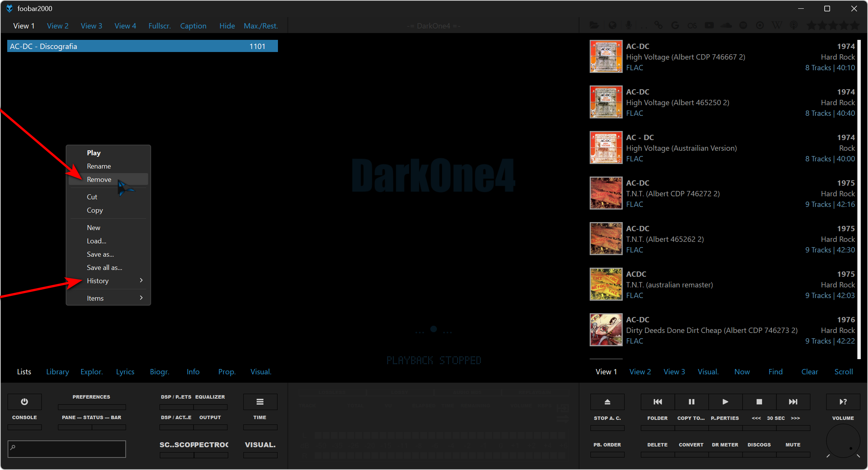Click the Preferences button

point(91,397)
